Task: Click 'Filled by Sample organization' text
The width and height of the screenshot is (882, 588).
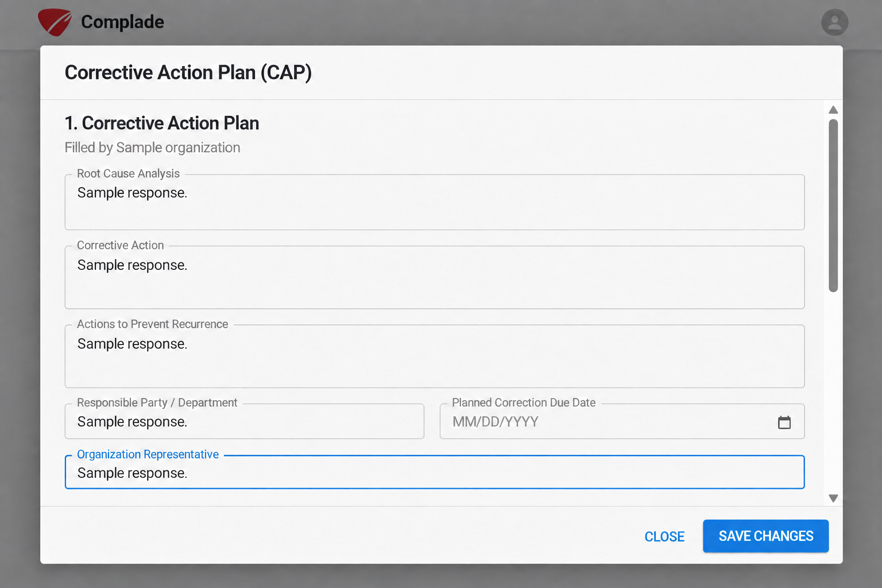Action: (152, 148)
